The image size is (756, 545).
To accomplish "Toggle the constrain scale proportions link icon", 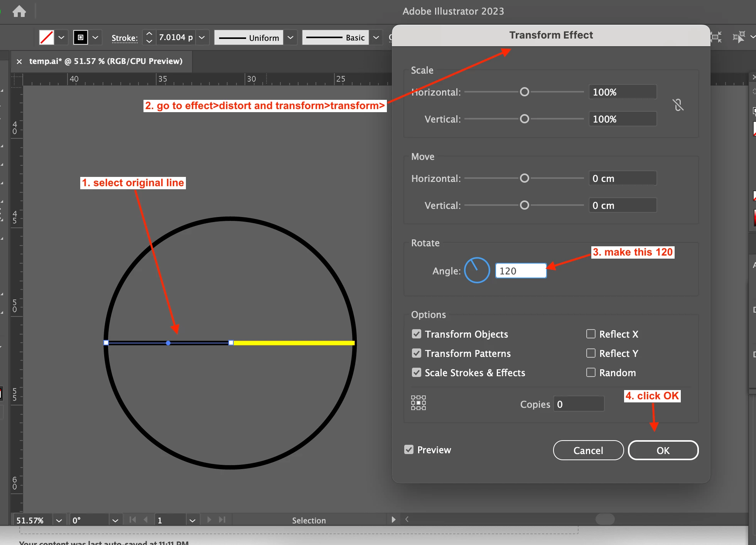I will (x=678, y=105).
